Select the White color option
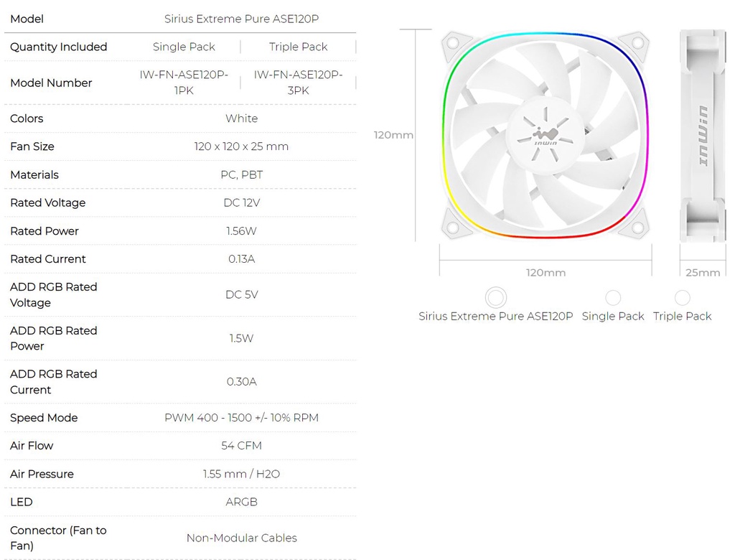This screenshot has width=735, height=560. [x=241, y=118]
